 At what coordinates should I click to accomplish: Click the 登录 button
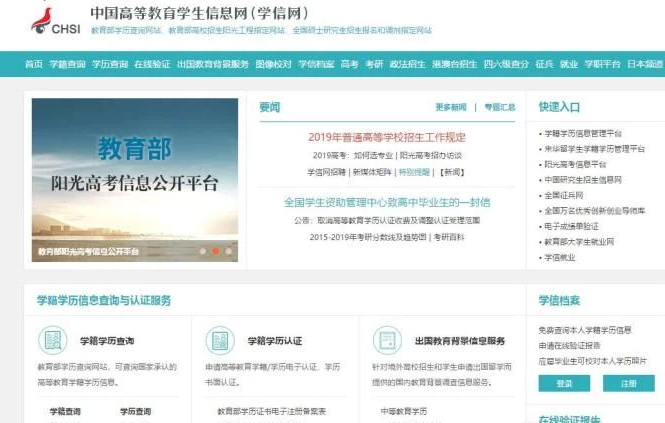[x=564, y=384]
